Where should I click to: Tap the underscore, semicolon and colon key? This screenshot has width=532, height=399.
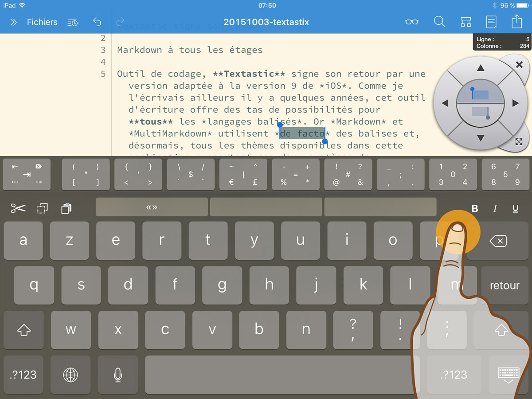[x=400, y=174]
